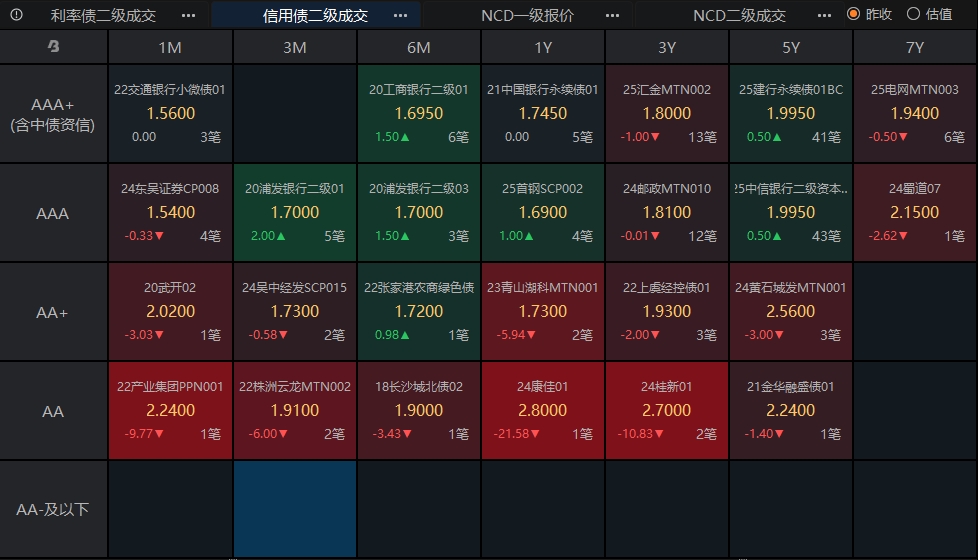Open the more menu for 利率债二级成交
The image size is (978, 560).
(x=188, y=16)
